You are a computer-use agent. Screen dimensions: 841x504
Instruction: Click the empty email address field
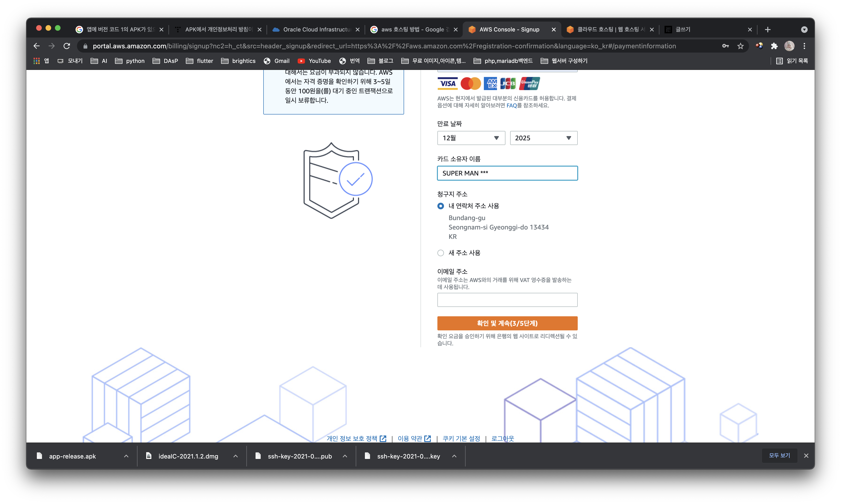click(x=507, y=300)
